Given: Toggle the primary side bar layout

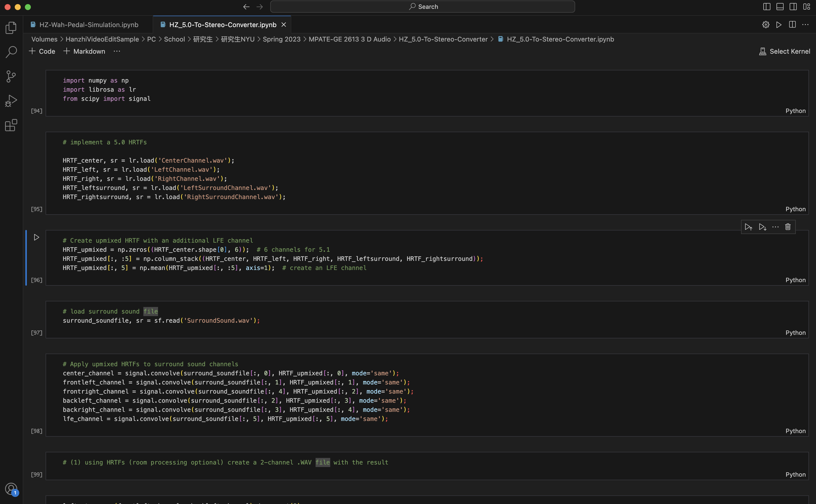Looking at the screenshot, I should click(766, 7).
